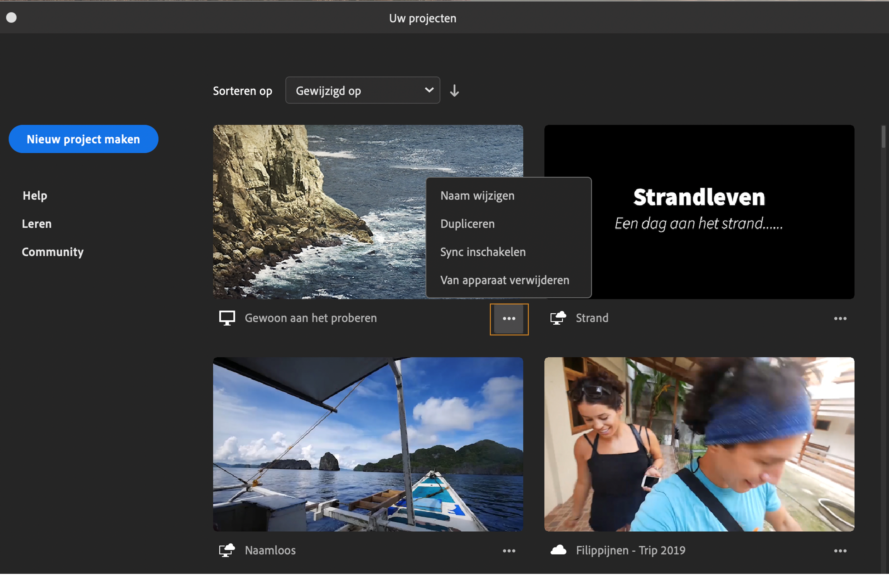Image resolution: width=889 pixels, height=588 pixels.
Task: Click the sync status icon beside Strand
Action: (x=558, y=318)
